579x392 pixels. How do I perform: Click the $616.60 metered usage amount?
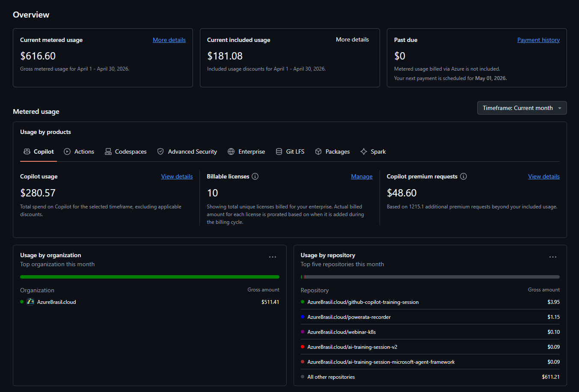[38, 56]
